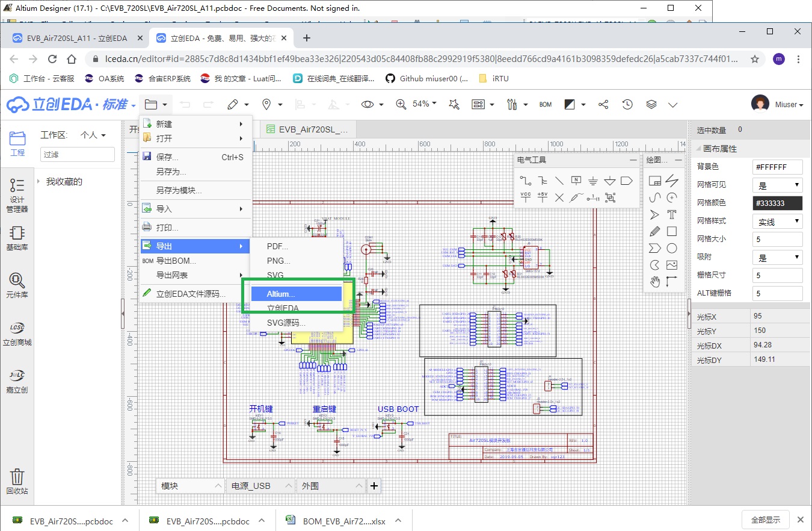Screen dimensions: 812x531
Task: Select the voltage probe tool
Action: point(576,197)
